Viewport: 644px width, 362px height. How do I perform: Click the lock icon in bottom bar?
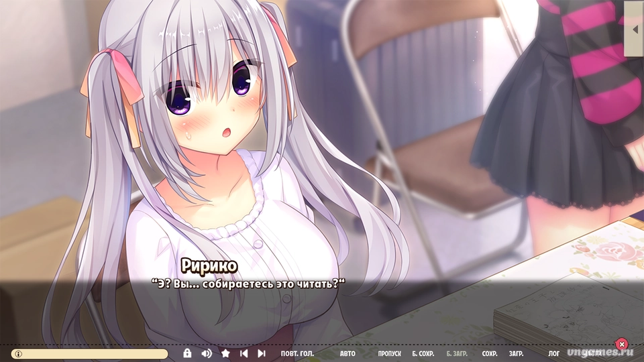[x=187, y=353]
